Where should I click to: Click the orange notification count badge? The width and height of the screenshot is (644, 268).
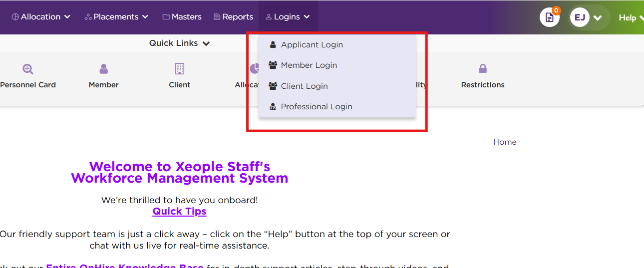[556, 10]
